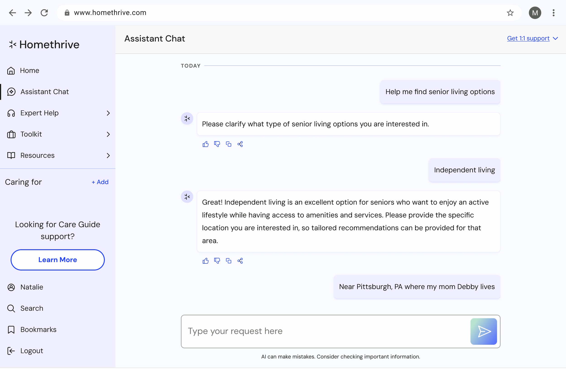The width and height of the screenshot is (566, 392).
Task: Thumbs down the first assistant reply
Action: point(217,144)
